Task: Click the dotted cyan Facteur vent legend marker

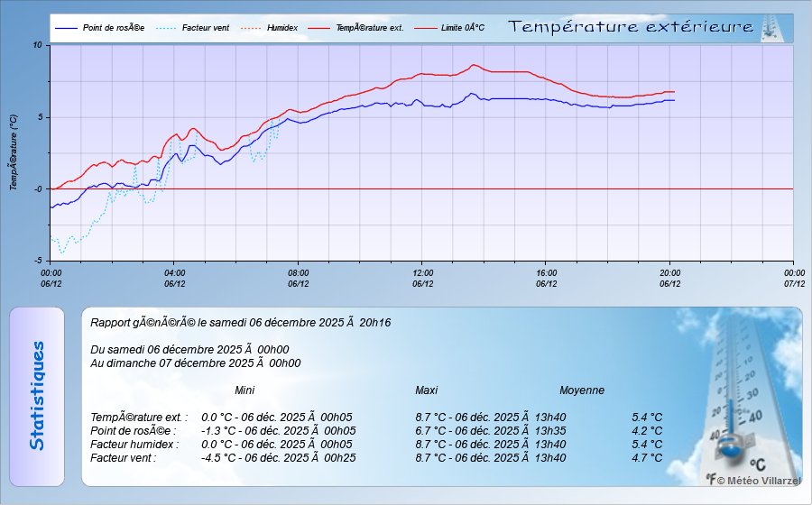Action: point(162,28)
